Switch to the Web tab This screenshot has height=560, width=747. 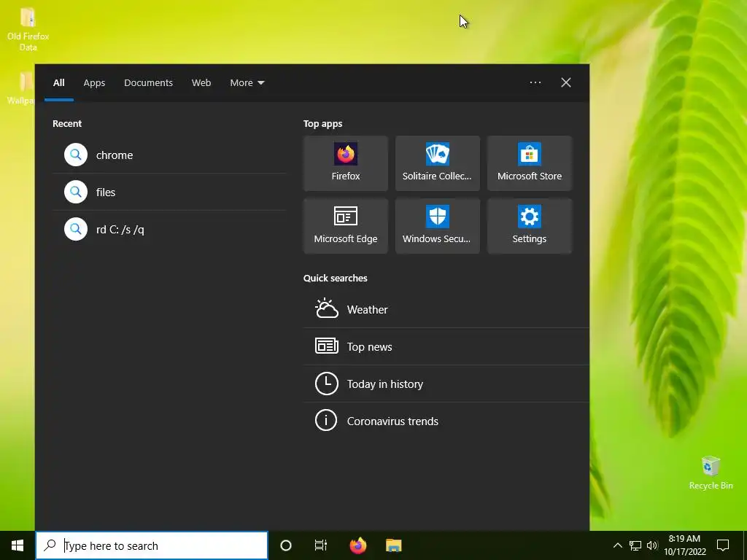coord(201,83)
